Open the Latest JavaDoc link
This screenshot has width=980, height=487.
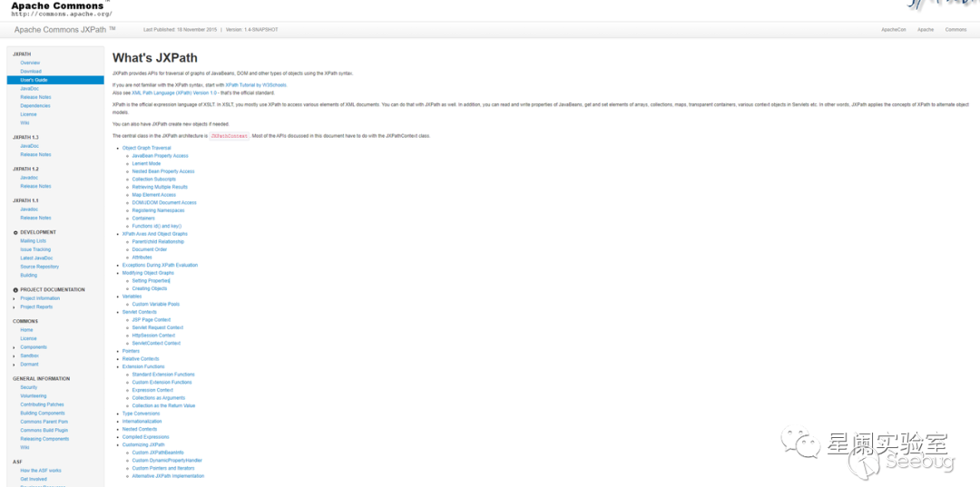coord(36,258)
